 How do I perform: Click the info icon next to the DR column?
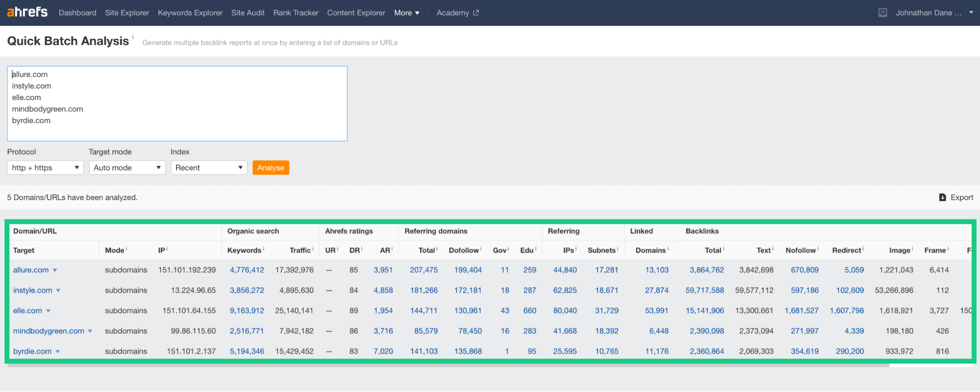(362, 248)
